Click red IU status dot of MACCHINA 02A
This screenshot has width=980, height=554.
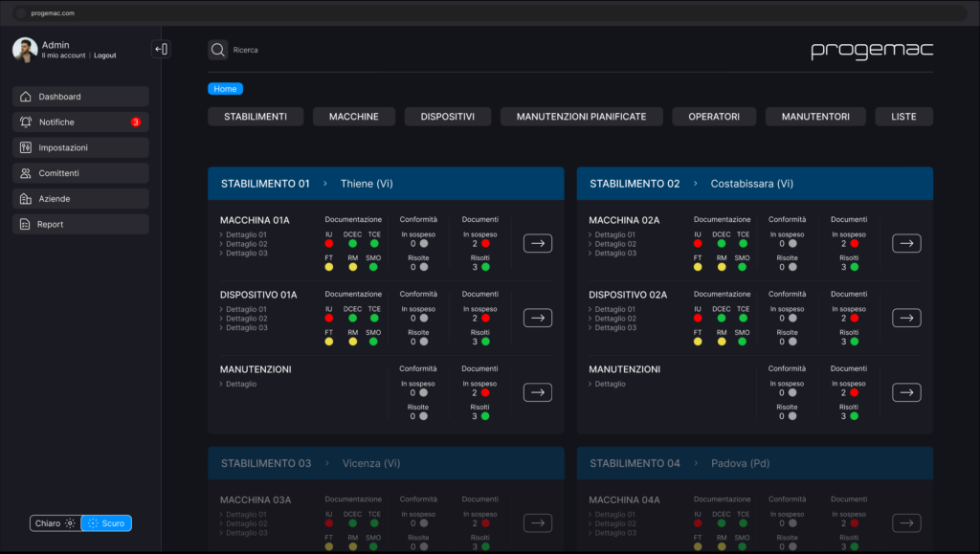click(x=698, y=244)
